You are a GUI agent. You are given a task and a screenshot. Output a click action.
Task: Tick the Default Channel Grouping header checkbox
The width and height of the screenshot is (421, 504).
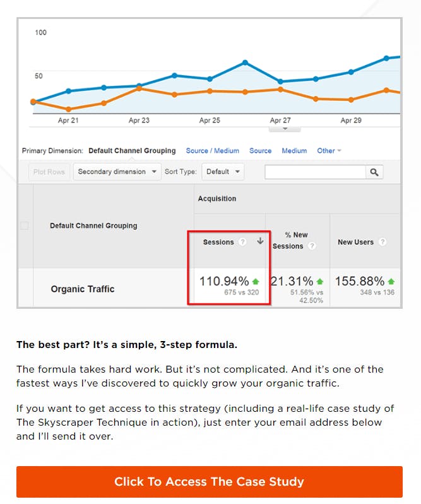tap(25, 225)
